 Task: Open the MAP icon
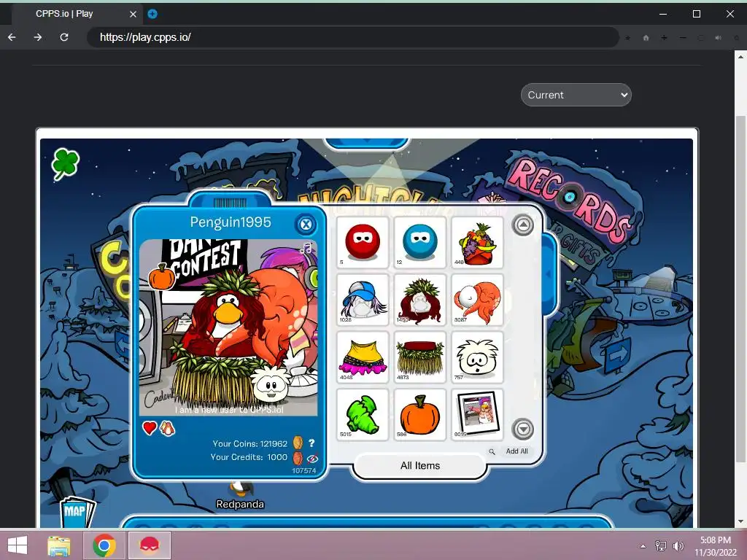(77, 512)
